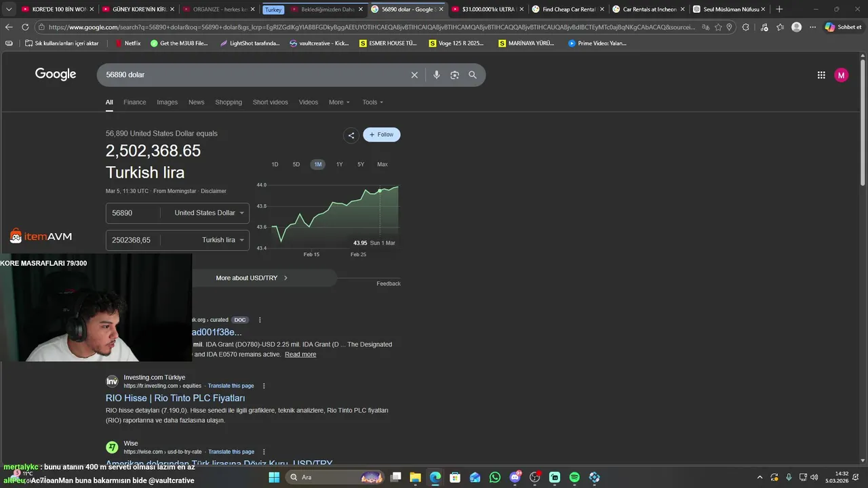Open the Google account avatar menu
Image resolution: width=868 pixels, height=488 pixels.
click(x=841, y=75)
